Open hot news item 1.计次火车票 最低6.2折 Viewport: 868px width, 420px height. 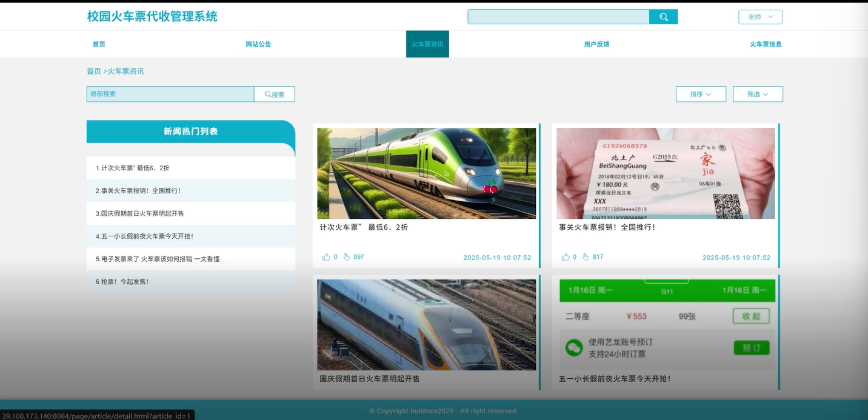191,168
